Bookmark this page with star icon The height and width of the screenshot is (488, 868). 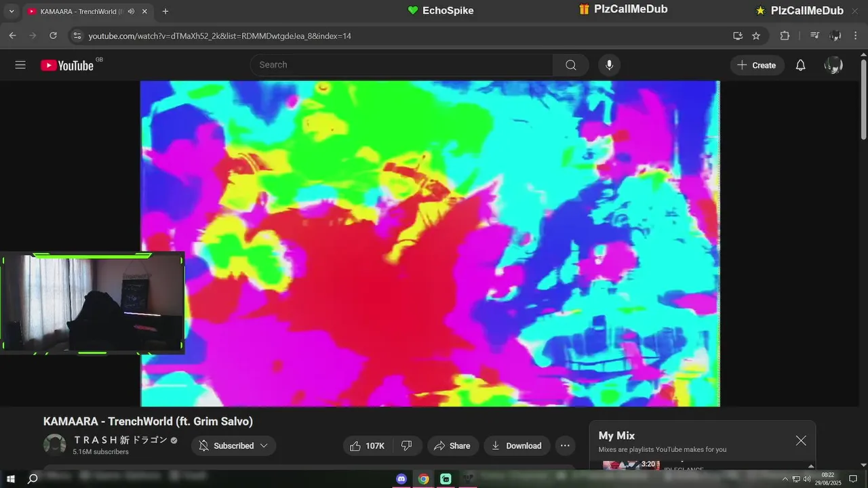tap(756, 35)
